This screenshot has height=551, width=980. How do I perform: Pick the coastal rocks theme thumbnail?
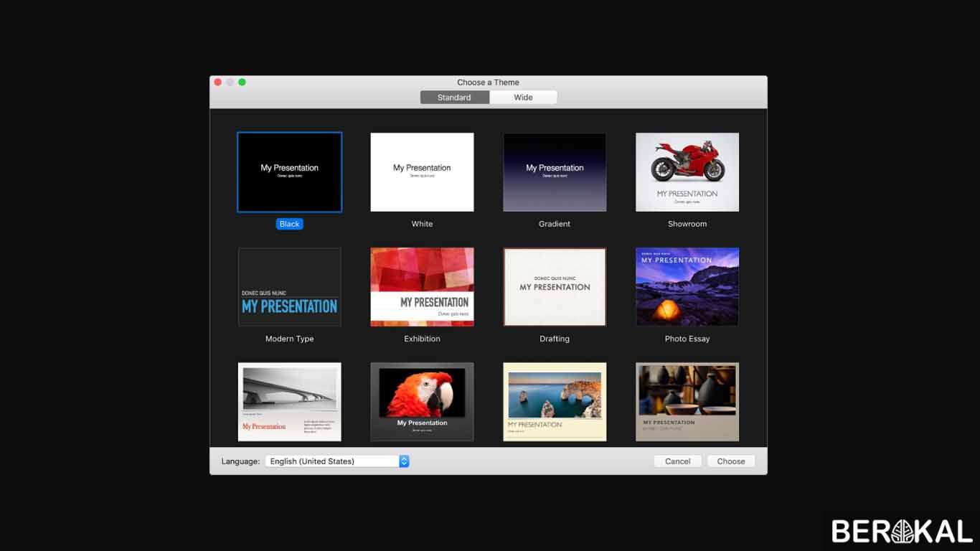(555, 402)
